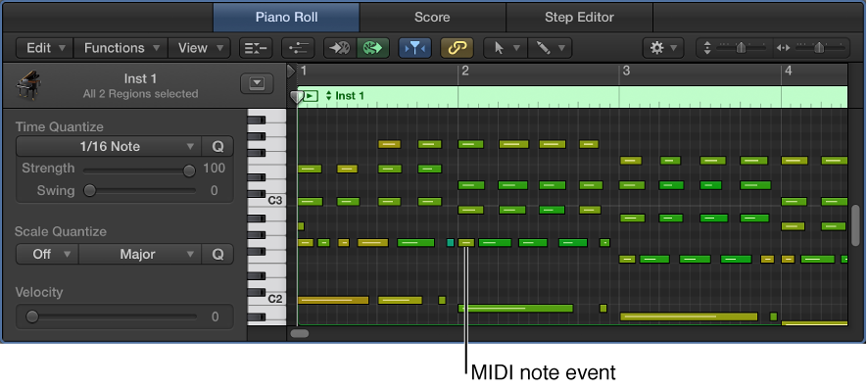Click the vertical zoom arrows icon
The height and width of the screenshot is (390, 868).
pyautogui.click(x=706, y=48)
